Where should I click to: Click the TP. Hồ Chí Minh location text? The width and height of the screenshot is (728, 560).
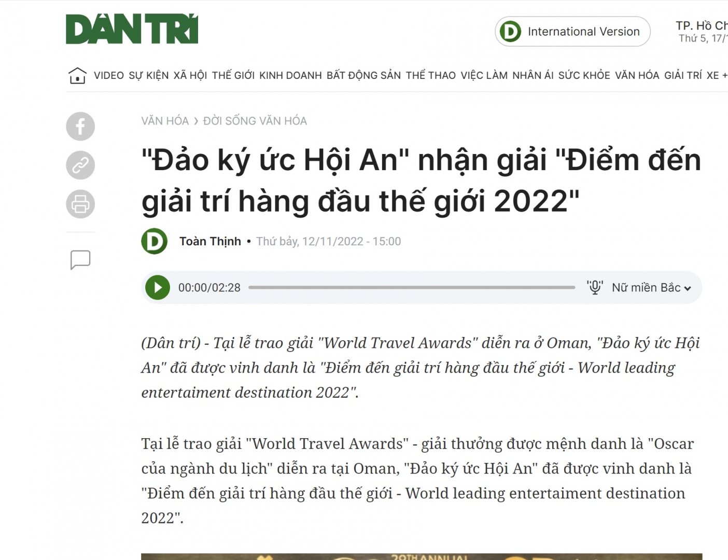point(702,25)
